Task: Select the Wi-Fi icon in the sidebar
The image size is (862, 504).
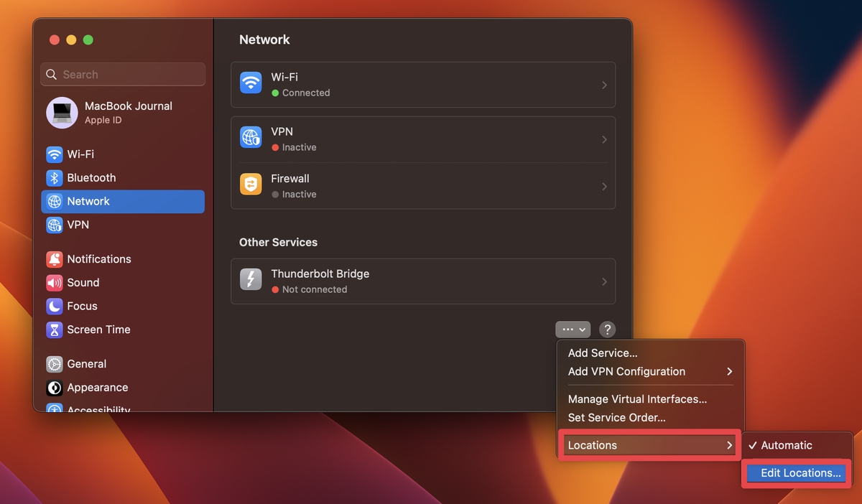Action: 54,154
